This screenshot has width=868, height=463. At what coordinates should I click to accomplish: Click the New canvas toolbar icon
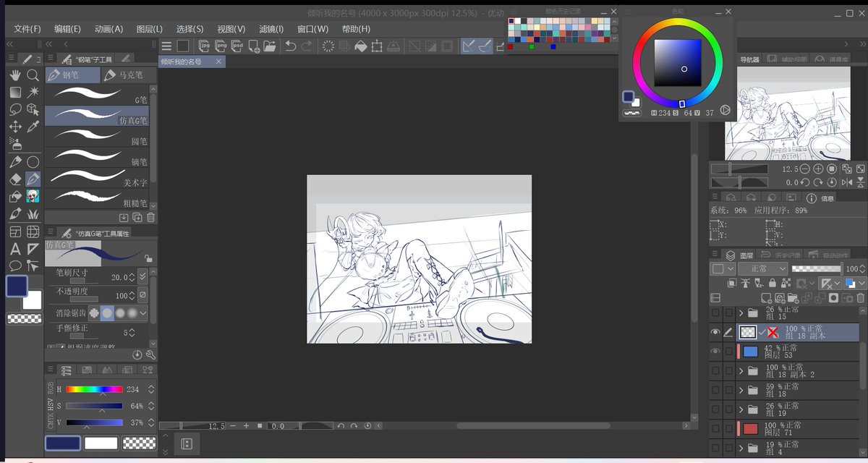click(254, 46)
